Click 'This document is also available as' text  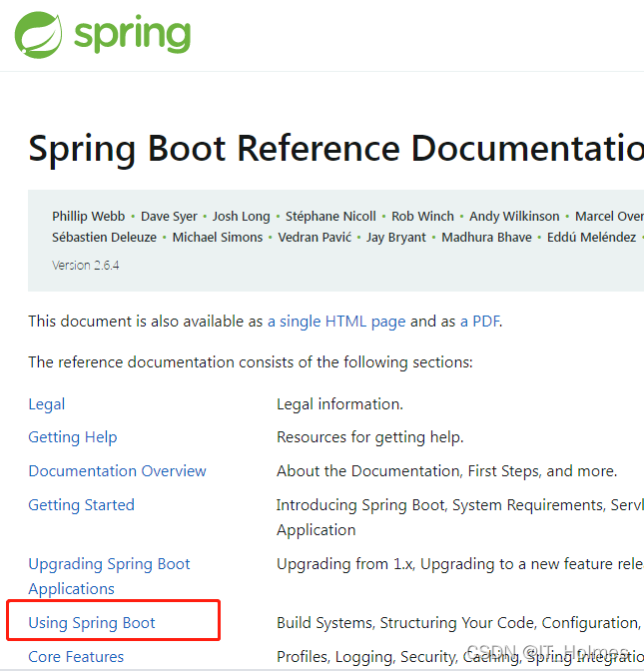pos(146,321)
